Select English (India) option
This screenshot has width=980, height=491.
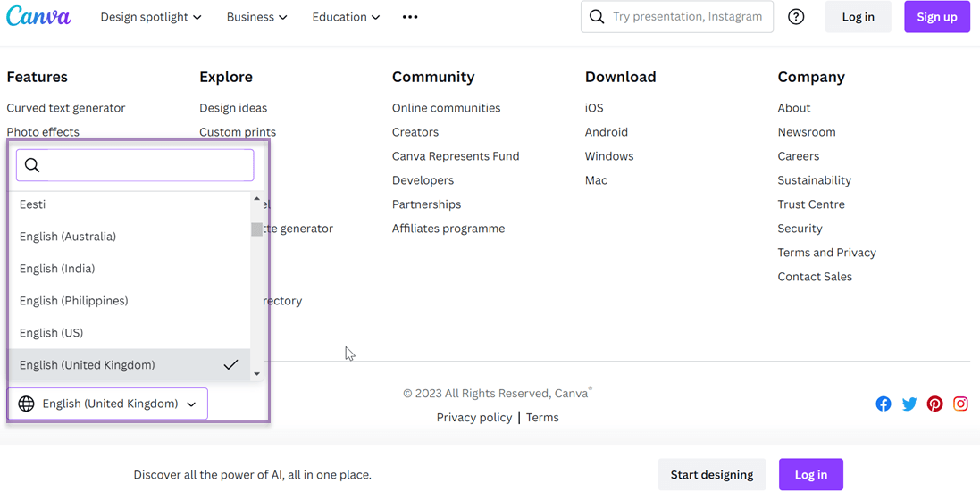click(130, 269)
